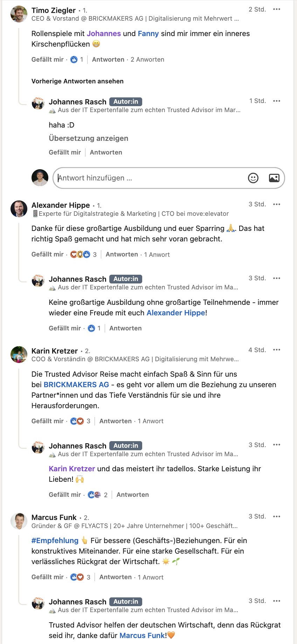Reply to Karin Kretzer's comment via Antworten
The width and height of the screenshot is (297, 644).
click(116, 421)
